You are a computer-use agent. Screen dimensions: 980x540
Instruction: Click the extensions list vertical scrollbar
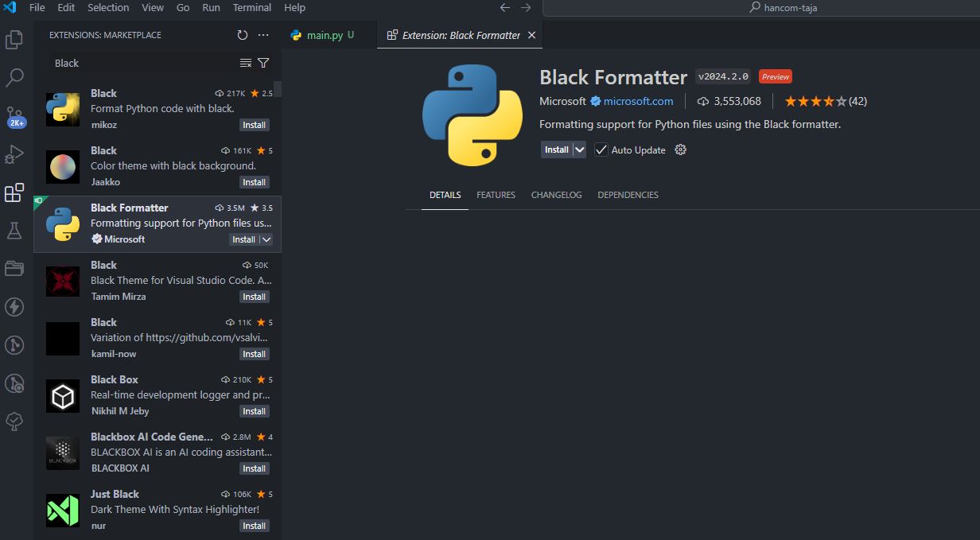click(x=277, y=88)
